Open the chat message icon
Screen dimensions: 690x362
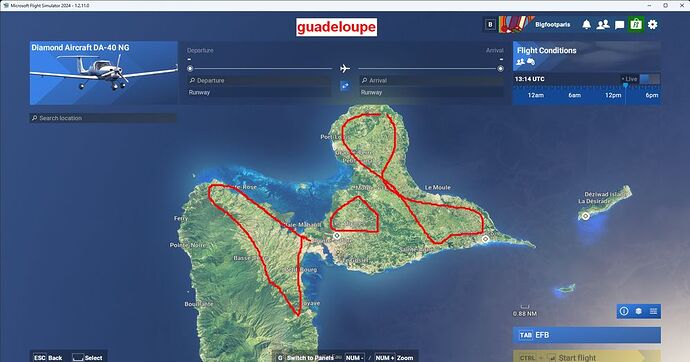pos(620,25)
